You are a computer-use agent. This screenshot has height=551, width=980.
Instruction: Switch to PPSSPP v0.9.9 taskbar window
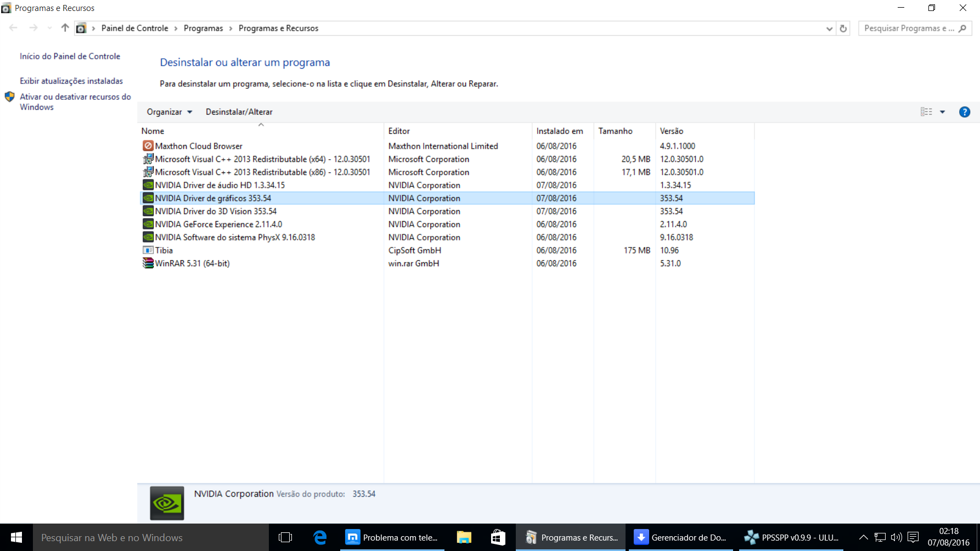(x=791, y=538)
